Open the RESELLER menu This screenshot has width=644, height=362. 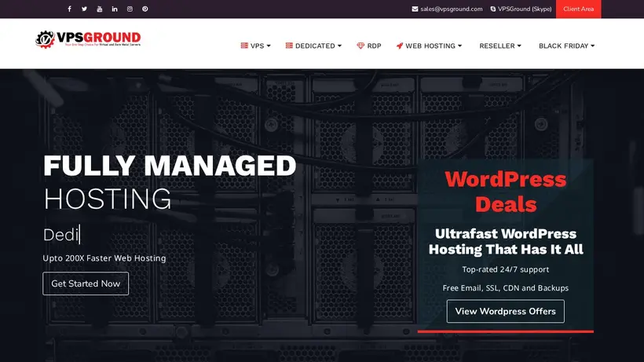500,46
